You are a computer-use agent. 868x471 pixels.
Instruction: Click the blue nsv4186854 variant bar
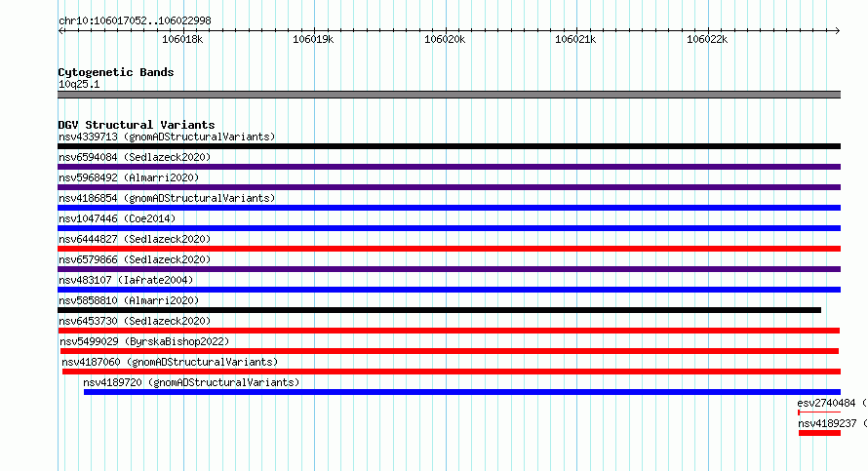(x=449, y=208)
